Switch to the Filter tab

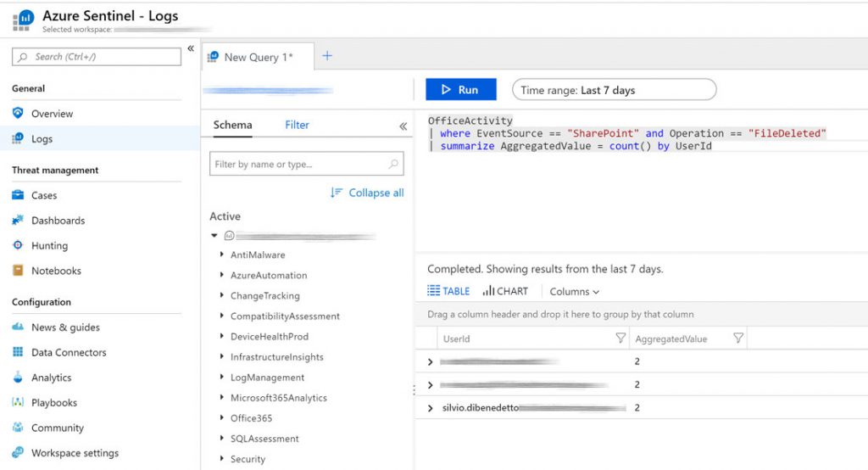click(297, 125)
